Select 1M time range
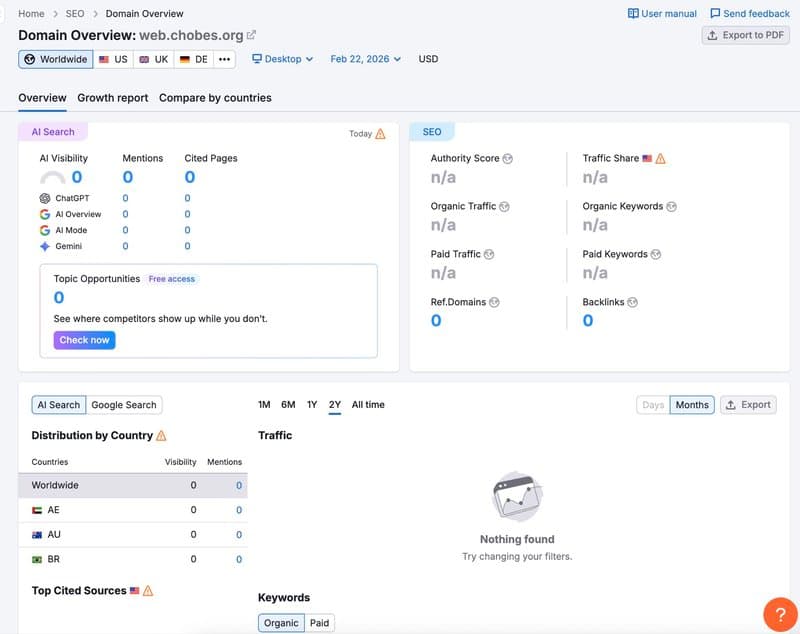This screenshot has height=634, width=800. [264, 404]
